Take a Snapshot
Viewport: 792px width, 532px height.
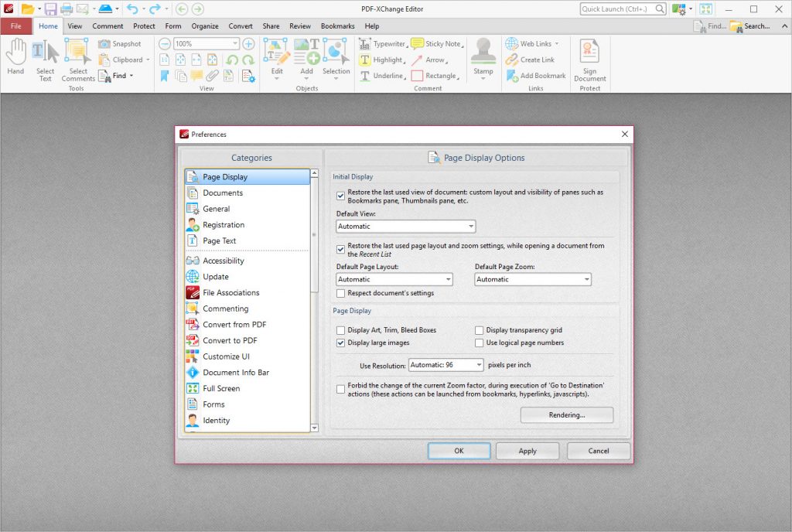pos(120,44)
